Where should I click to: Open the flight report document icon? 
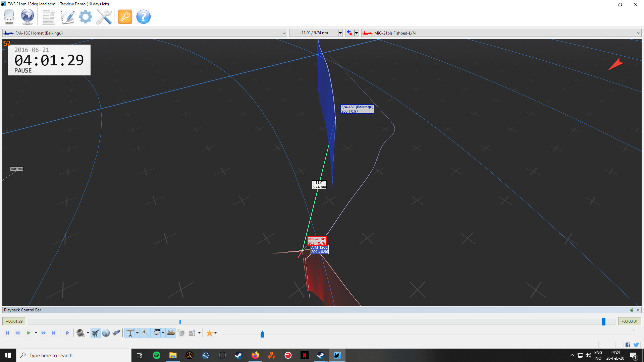[x=48, y=17]
